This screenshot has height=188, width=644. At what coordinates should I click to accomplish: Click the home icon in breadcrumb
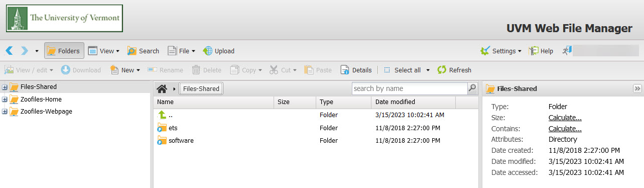tap(162, 88)
